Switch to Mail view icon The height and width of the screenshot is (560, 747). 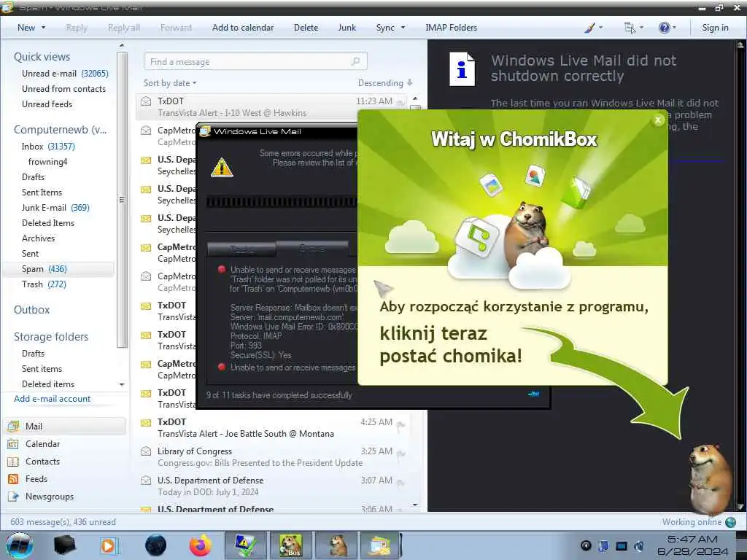pyautogui.click(x=13, y=426)
